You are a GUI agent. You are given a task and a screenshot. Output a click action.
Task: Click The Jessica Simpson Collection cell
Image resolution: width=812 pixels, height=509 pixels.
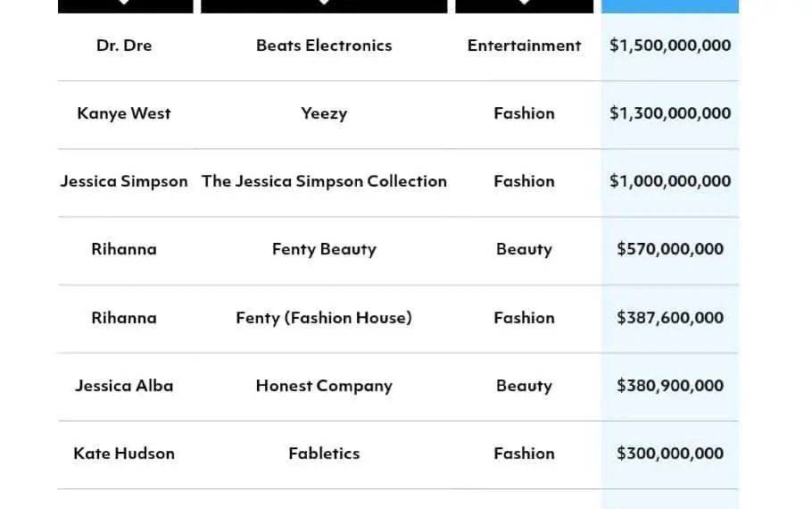click(324, 181)
